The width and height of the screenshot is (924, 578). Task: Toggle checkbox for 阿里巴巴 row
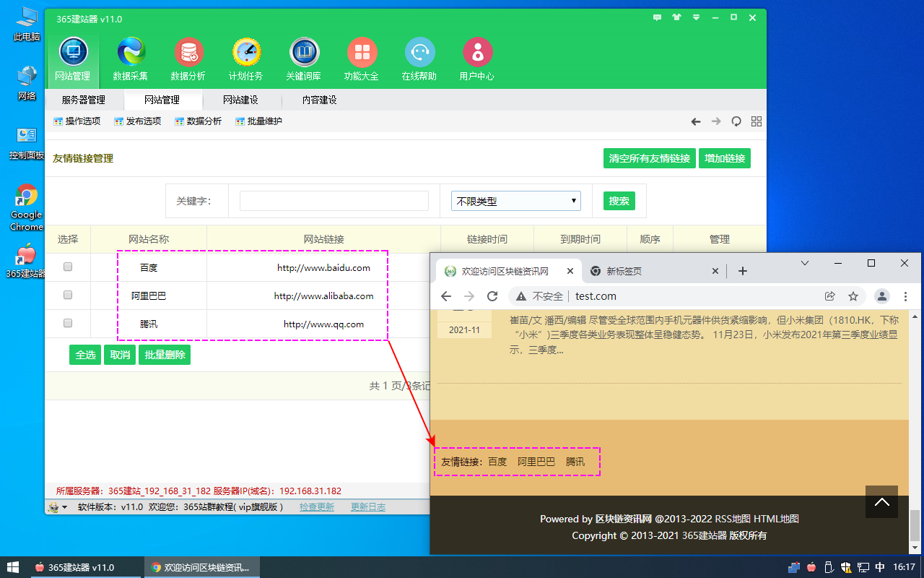pos(68,295)
